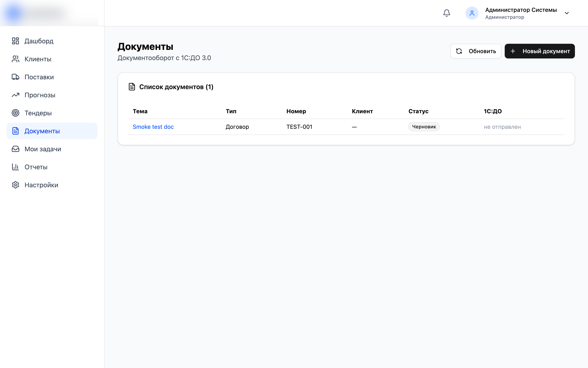This screenshot has height=368, width=588.
Task: Open the Прогнозы page
Action: point(52,95)
